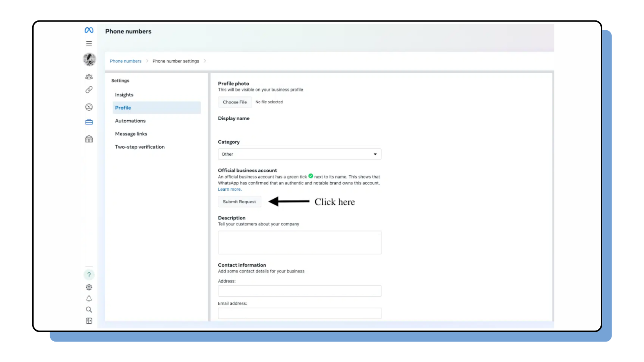Open the settings gear icon

(x=89, y=287)
